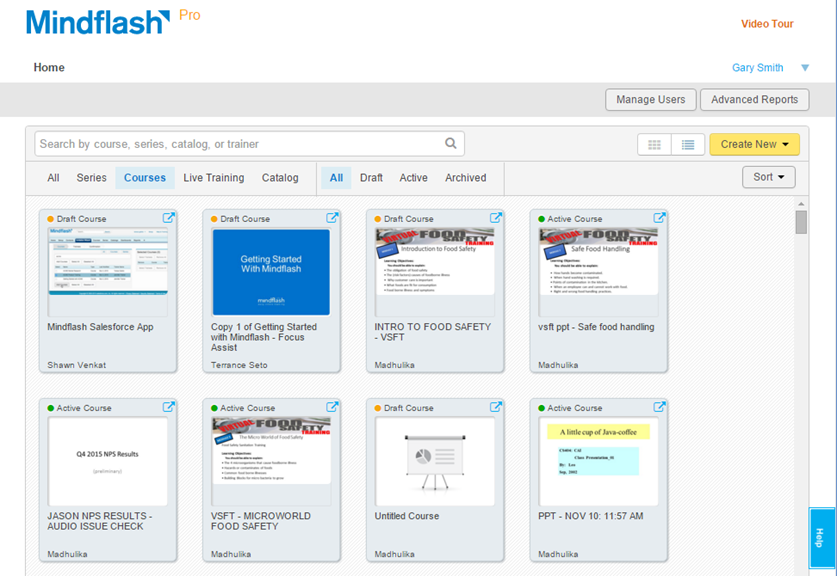Image resolution: width=837 pixels, height=576 pixels.
Task: Select the Live Training tab
Action: click(214, 178)
